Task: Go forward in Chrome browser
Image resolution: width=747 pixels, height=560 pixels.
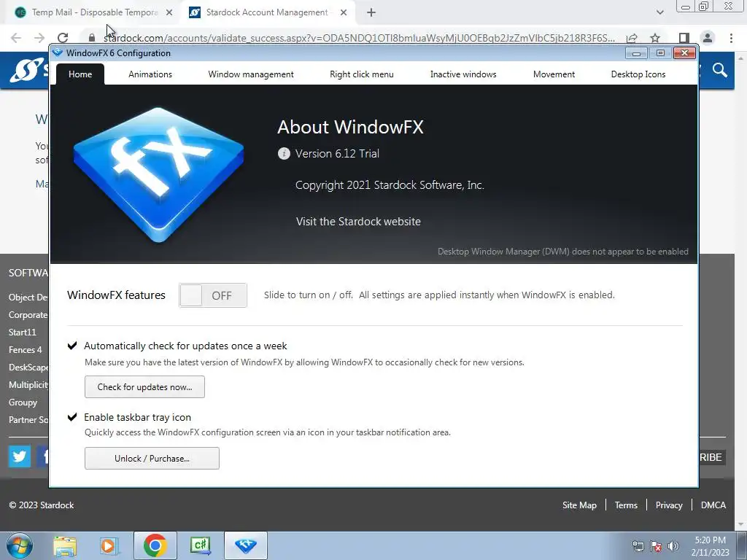Action: click(39, 38)
